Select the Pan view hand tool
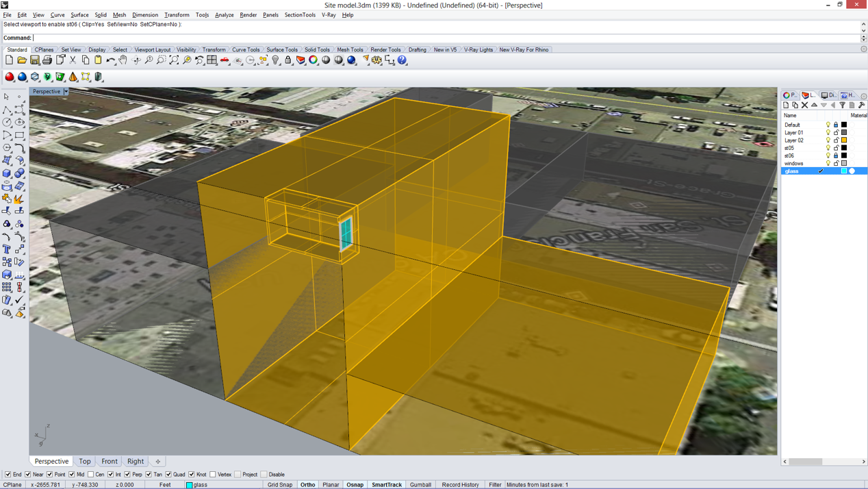This screenshot has height=489, width=868. tap(123, 60)
